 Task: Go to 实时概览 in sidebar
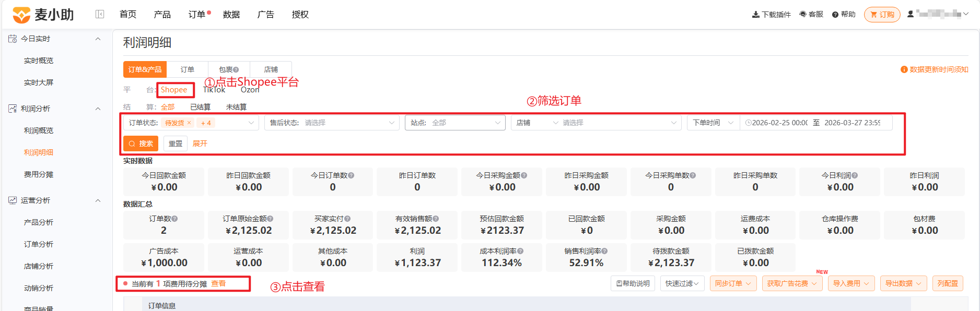tap(39, 61)
